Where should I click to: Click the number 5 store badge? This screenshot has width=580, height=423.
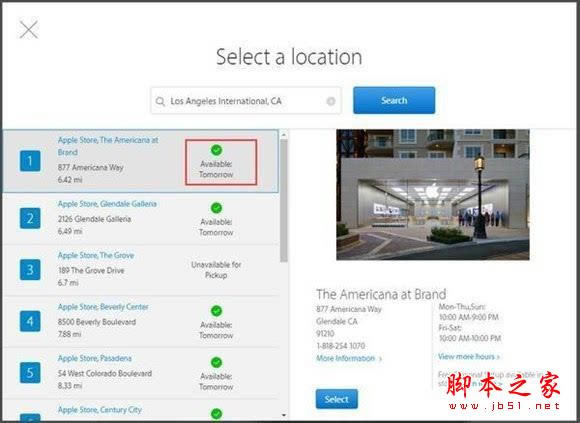30,372
